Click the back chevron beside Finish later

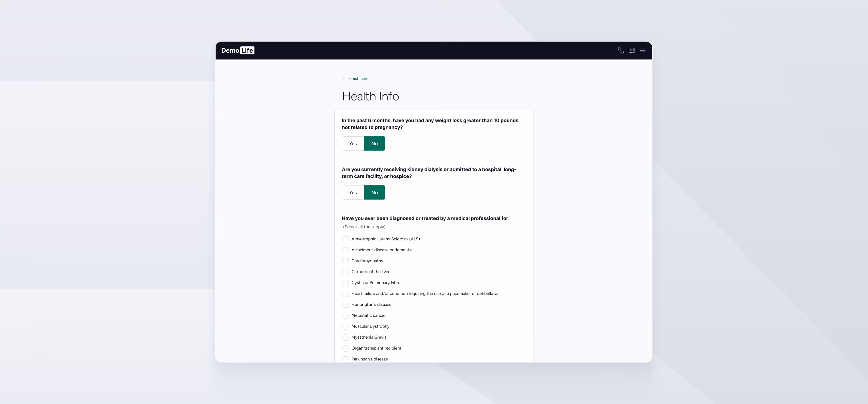point(344,79)
